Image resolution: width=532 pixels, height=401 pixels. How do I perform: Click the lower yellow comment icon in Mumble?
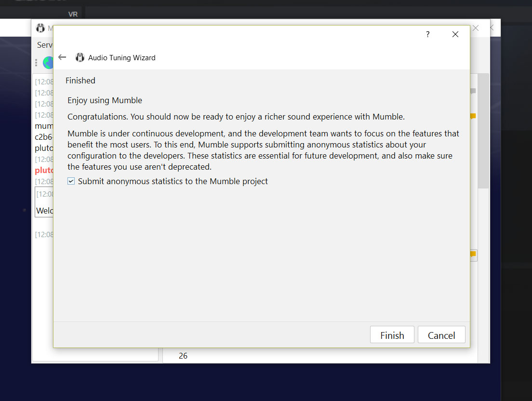coord(473,254)
